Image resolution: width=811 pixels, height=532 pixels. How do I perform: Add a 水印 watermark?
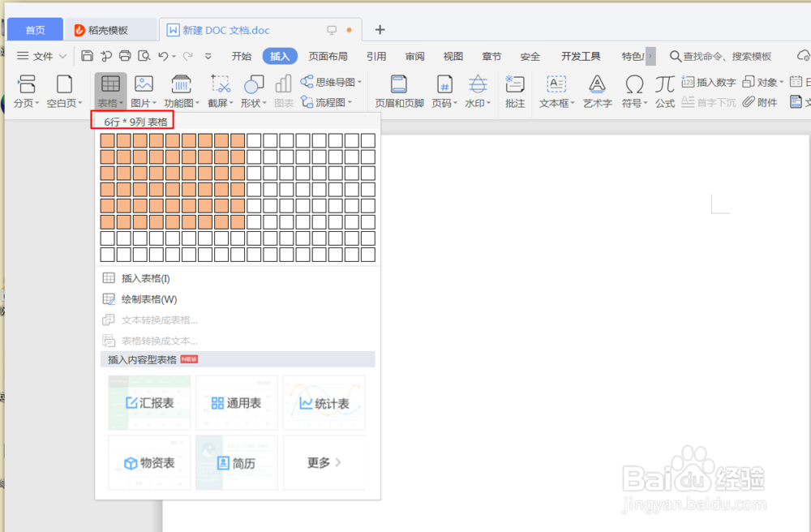[x=477, y=89]
